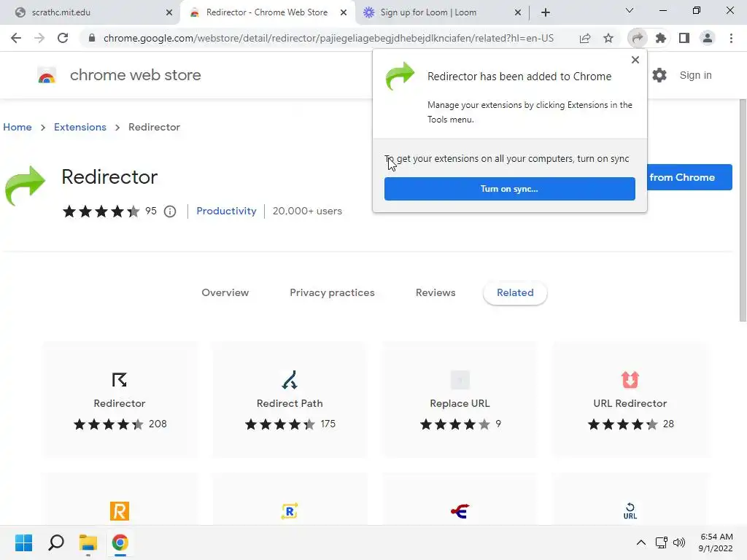The image size is (747, 560).
Task: Open Windows taskbar search
Action: pos(56,542)
